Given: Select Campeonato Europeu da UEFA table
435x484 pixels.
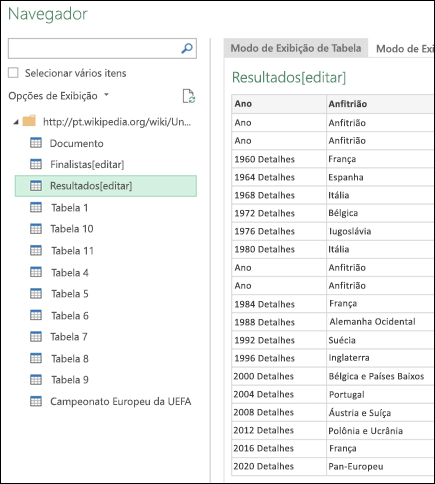Looking at the screenshot, I should [121, 401].
